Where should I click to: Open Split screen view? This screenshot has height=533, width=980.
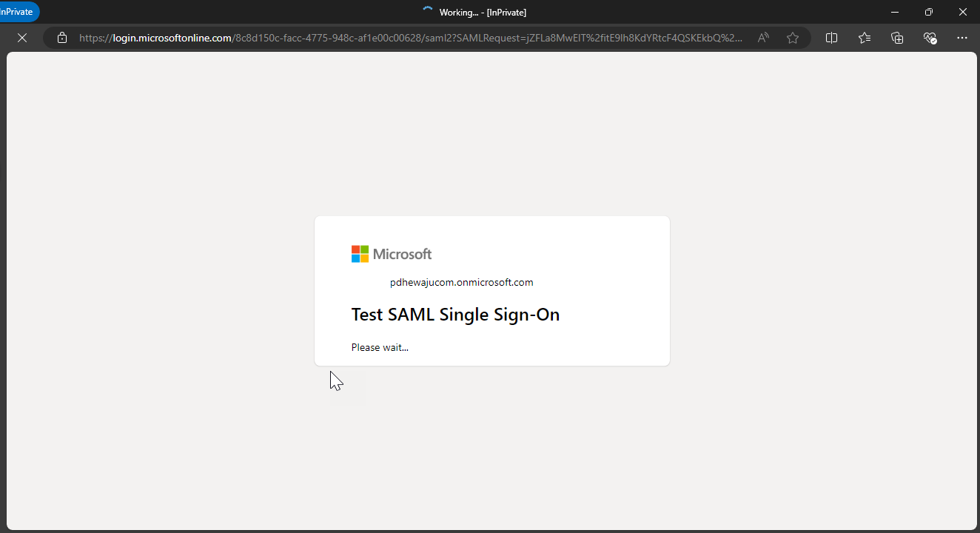click(x=831, y=38)
